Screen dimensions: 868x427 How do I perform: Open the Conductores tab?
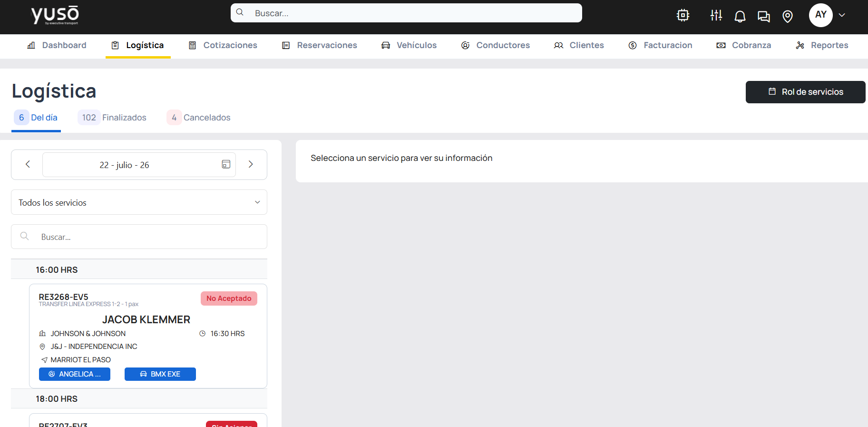click(x=496, y=45)
